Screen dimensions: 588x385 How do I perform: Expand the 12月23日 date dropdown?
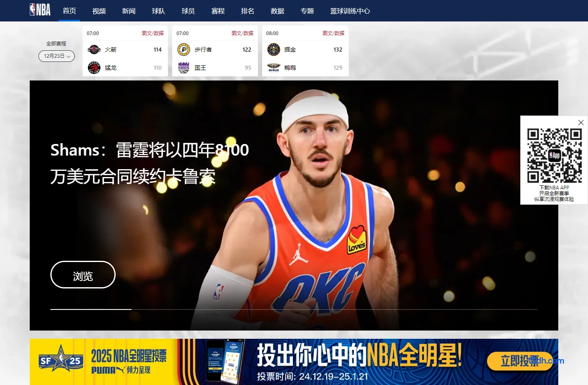(57, 56)
